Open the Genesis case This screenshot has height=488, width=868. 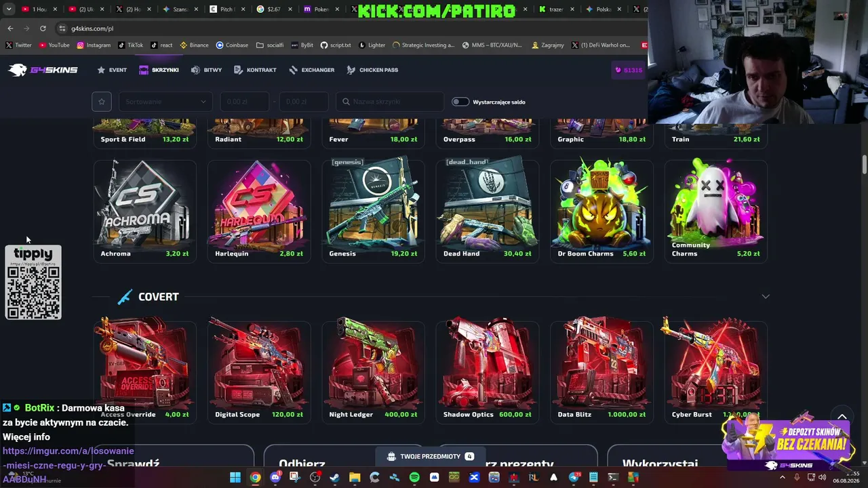click(373, 210)
